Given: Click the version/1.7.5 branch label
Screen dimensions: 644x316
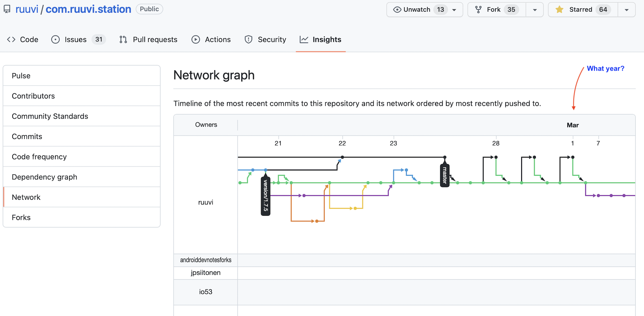Looking at the screenshot, I should 266,195.
